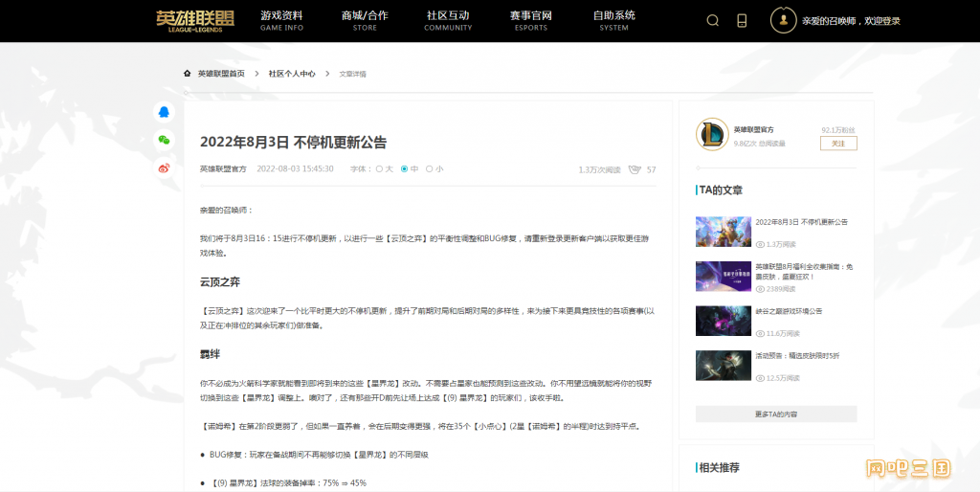Click the 1.3万次阅读 read count under title

[599, 169]
